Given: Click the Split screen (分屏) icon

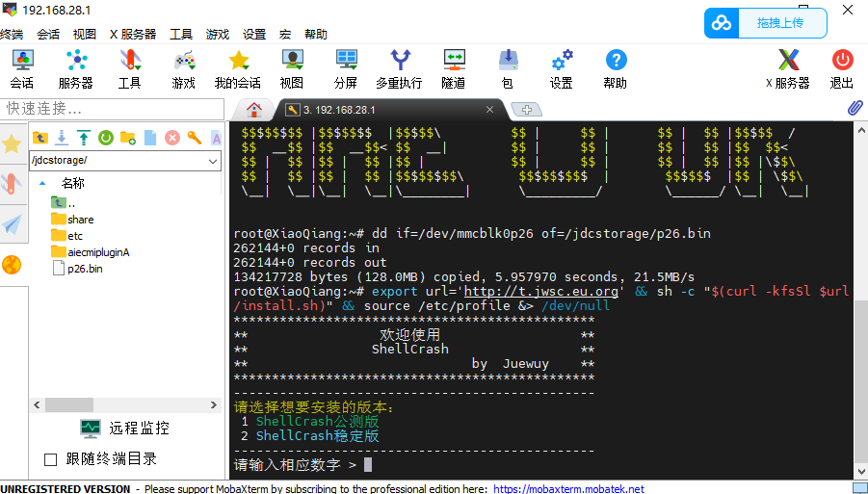Looking at the screenshot, I should pyautogui.click(x=346, y=68).
